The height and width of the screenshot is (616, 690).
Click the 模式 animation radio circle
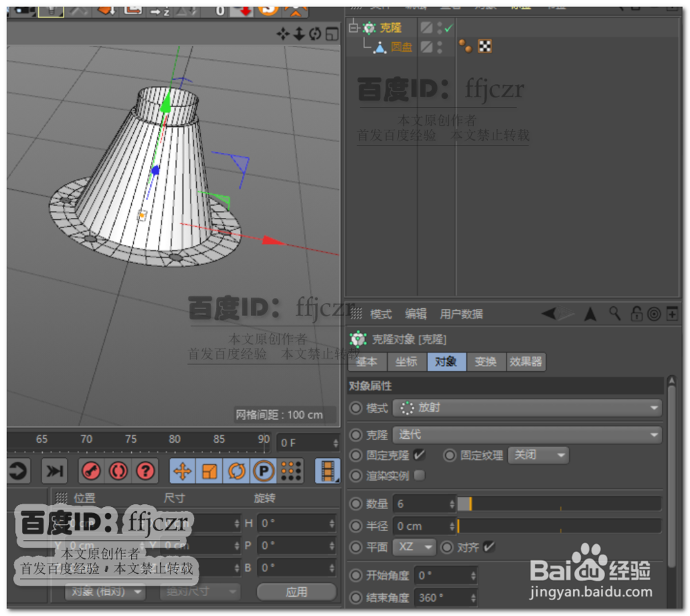coord(355,408)
